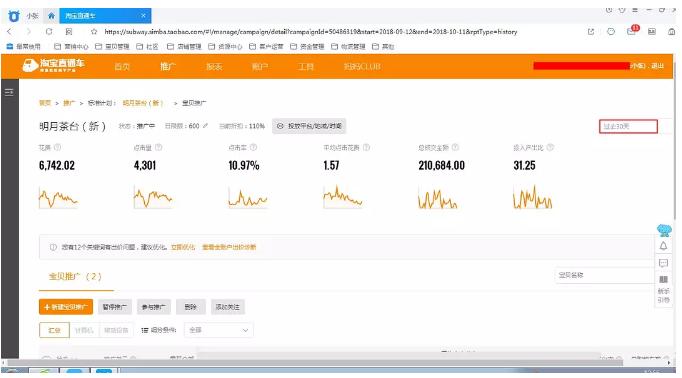Open the 其他 bookmark folder
This screenshot has width=682, height=378.
[x=383, y=47]
